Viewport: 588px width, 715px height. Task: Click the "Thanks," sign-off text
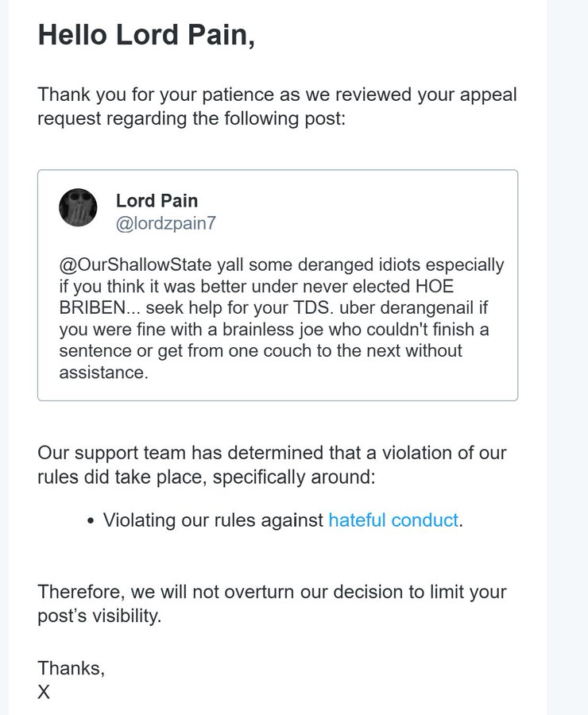71,668
